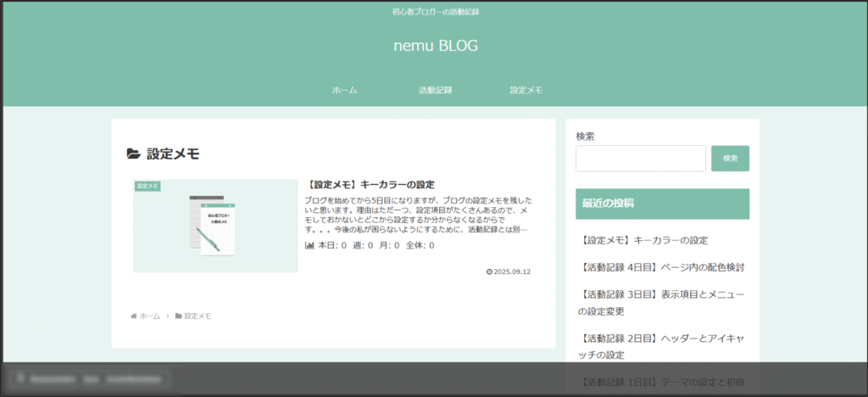
Task: Click the 設定メモ text link in breadcrumb
Action: (x=198, y=316)
